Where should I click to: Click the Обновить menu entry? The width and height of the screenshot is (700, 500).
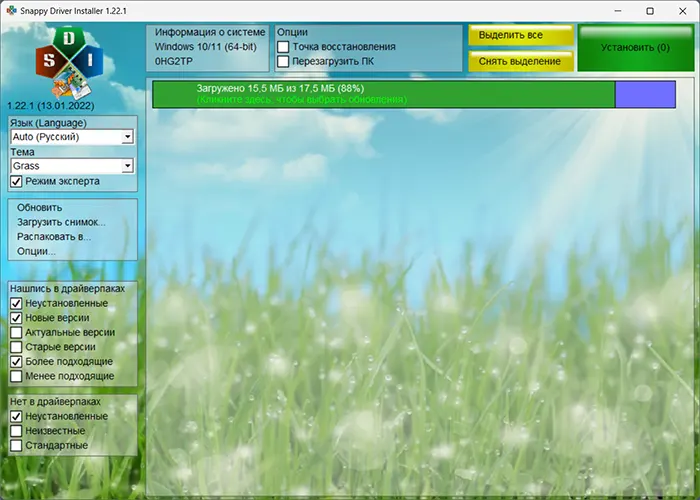[x=39, y=208]
